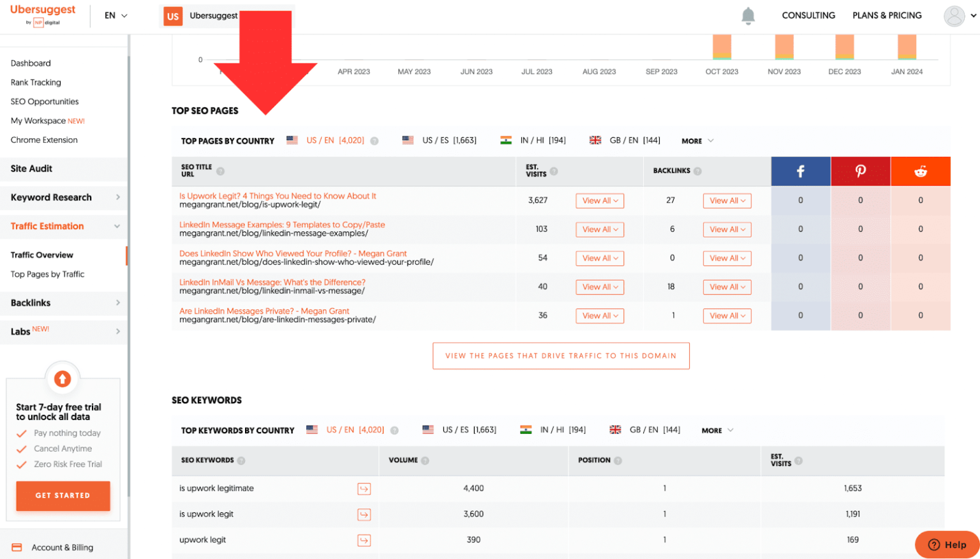Expand MORE countries in Top Pages
The image size is (980, 559).
click(697, 141)
